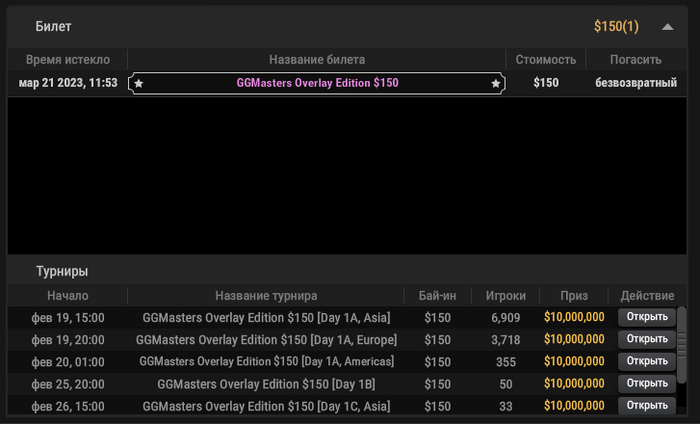The height and width of the screenshot is (424, 700).
Task: Sort by Время истекло column
Action: coord(68,59)
